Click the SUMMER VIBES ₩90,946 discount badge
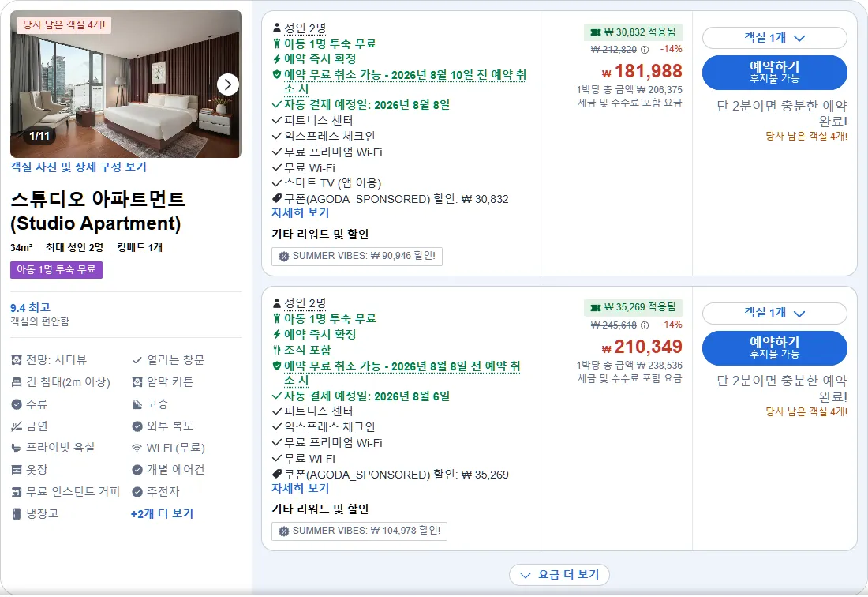The image size is (868, 597). pos(357,256)
